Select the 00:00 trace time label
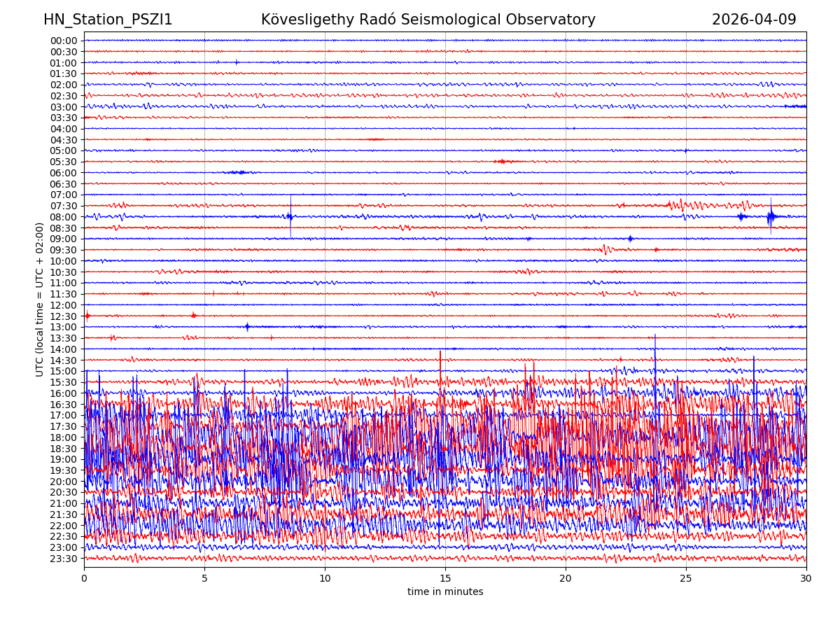Image resolution: width=840 pixels, height=630 pixels. [x=64, y=41]
